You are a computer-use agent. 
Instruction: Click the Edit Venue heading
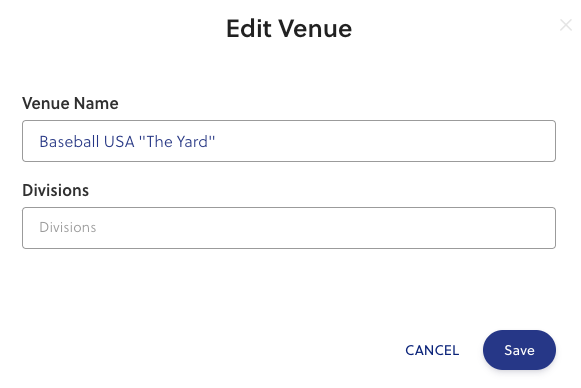(x=289, y=29)
